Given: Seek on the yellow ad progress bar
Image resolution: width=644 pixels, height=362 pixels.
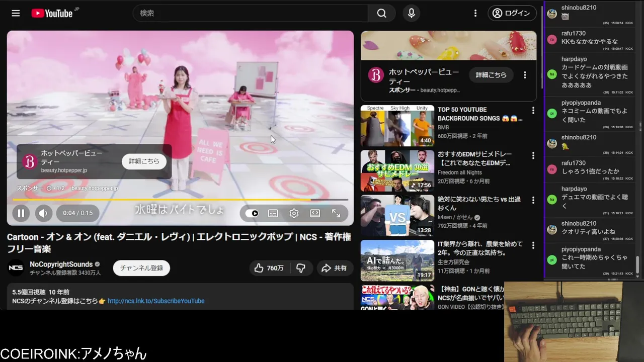Looking at the screenshot, I should (180, 200).
